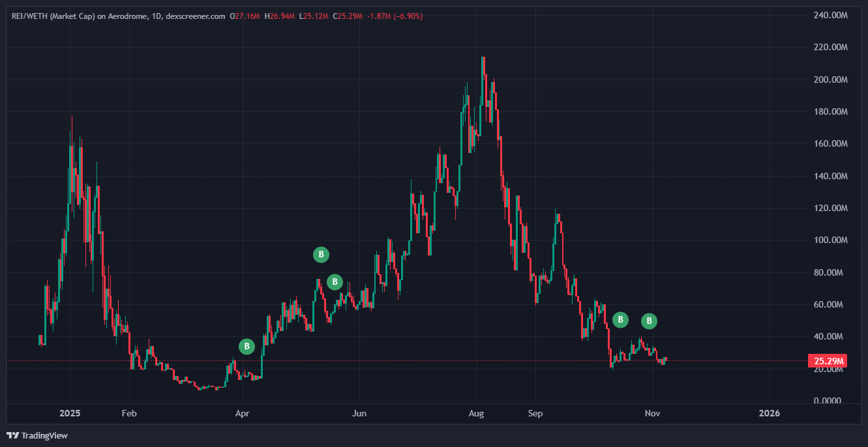Click the red 25.29M current price tag

pyautogui.click(x=828, y=361)
